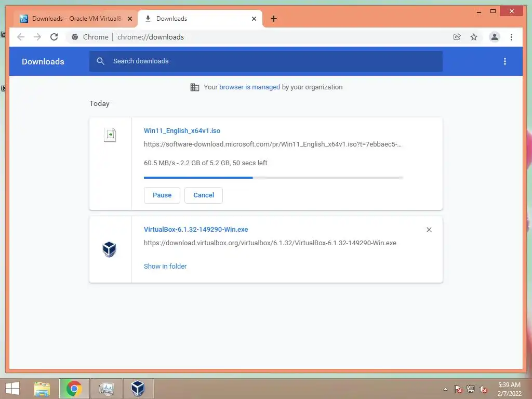The height and width of the screenshot is (399, 532).
Task: Open VirtualBox-6.1.32-149290-Win.exe file link
Action: [x=196, y=229]
